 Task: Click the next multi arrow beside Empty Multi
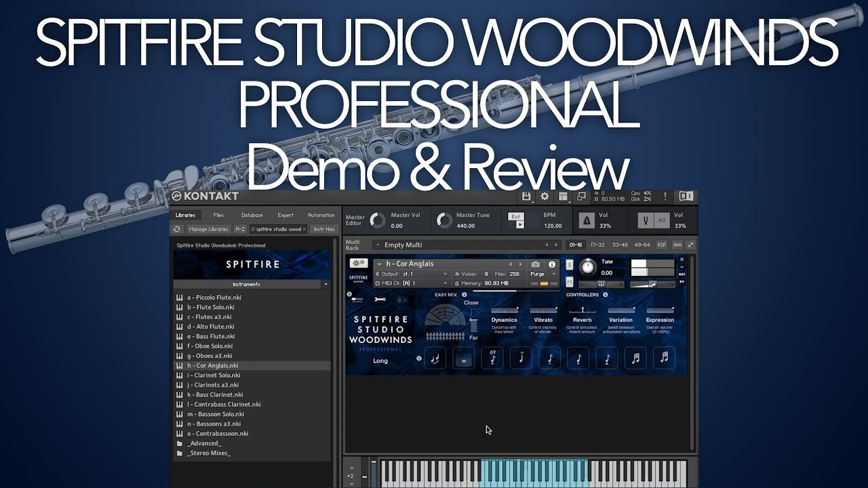coord(556,245)
